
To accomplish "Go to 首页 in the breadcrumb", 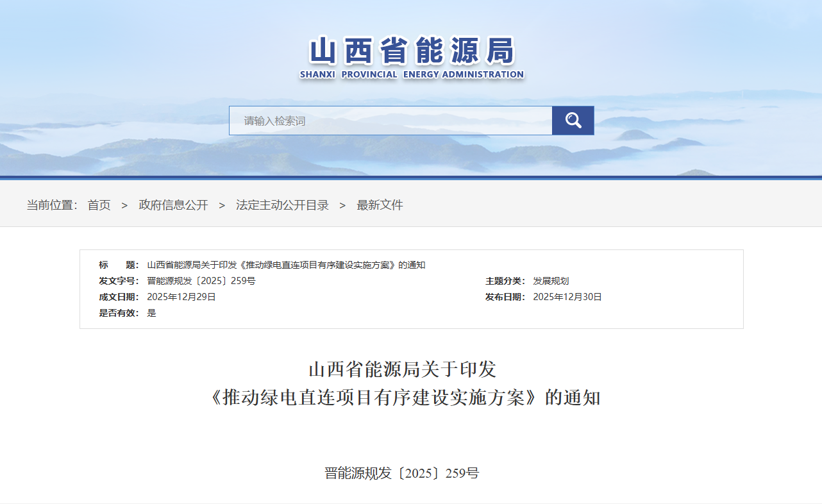I will 99,205.
